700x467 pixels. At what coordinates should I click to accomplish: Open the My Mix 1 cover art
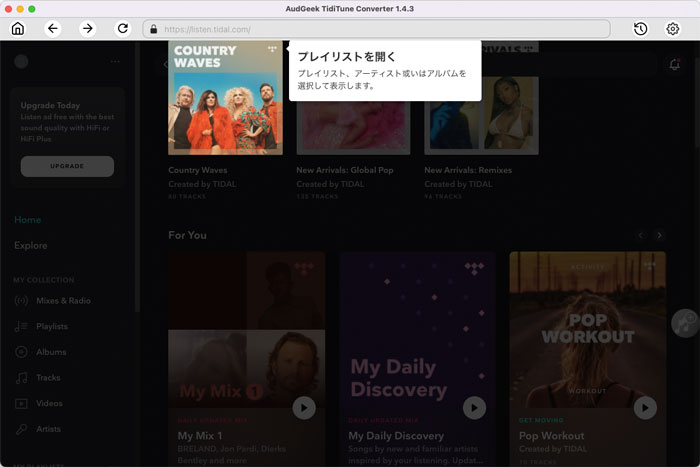tap(247, 329)
